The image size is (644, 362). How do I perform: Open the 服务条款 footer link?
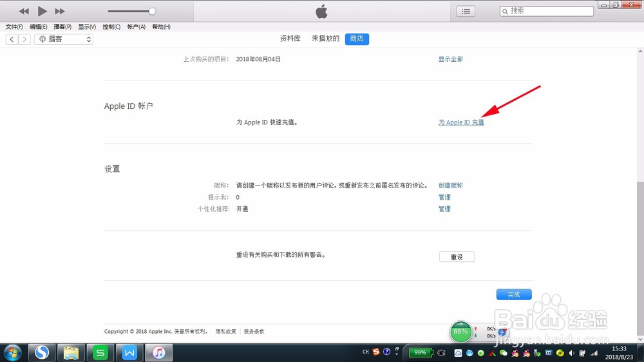coord(254,331)
